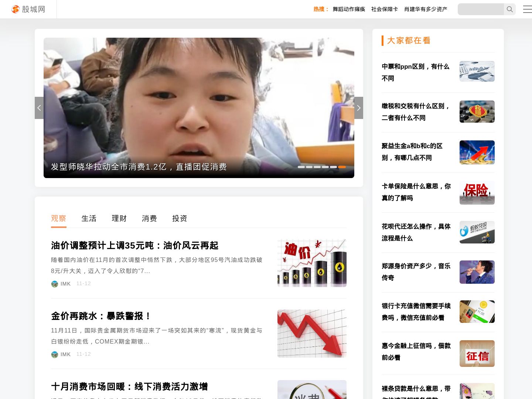This screenshot has height=399, width=532.
Task: Open article 金价再跳水：暴跌警报！
Action: tap(101, 316)
